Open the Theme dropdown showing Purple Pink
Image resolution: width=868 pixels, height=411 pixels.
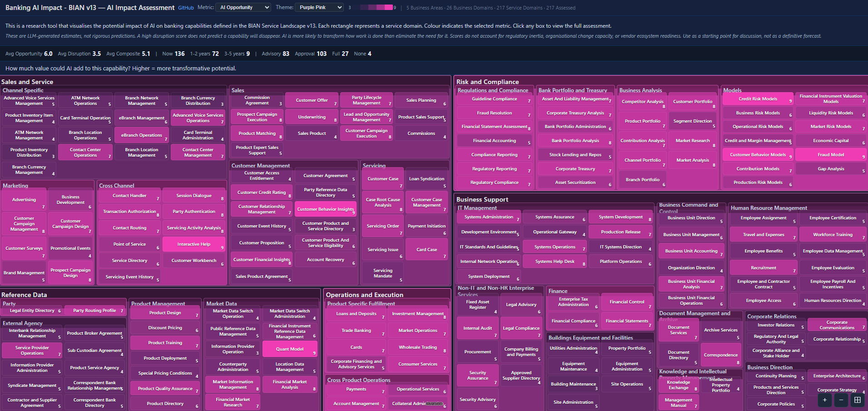320,7
